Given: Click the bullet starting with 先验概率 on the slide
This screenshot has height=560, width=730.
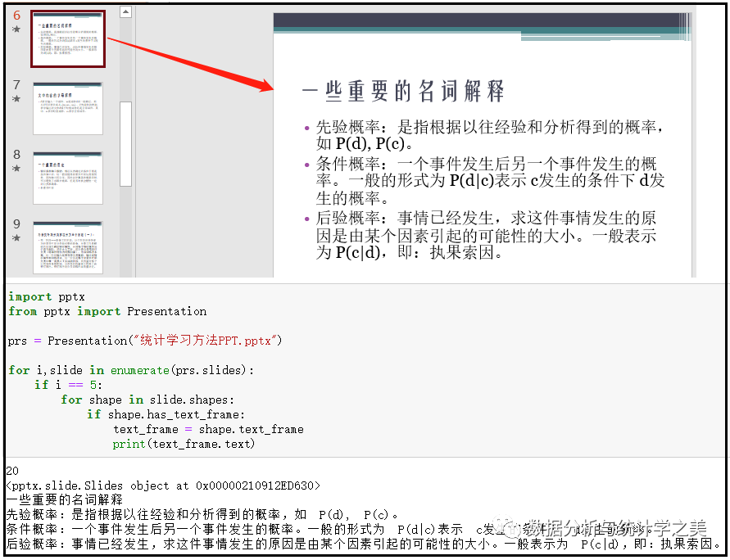Looking at the screenshot, I should pos(484,135).
